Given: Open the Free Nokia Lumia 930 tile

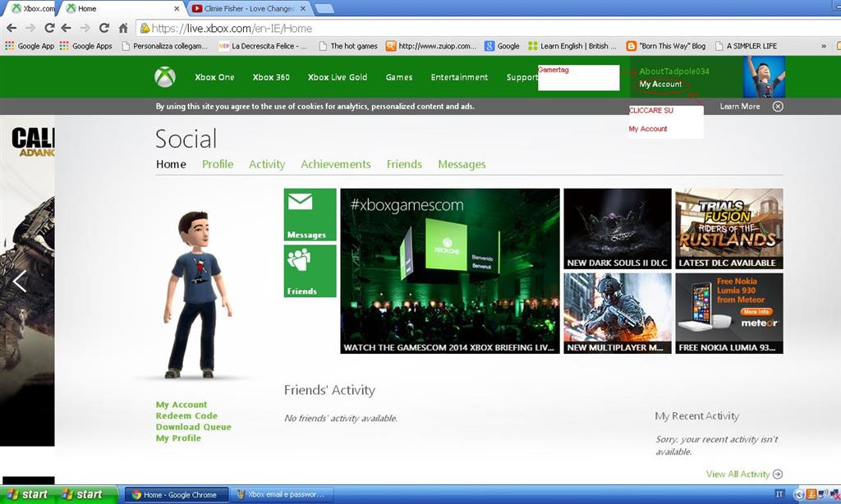Looking at the screenshot, I should coord(729,313).
